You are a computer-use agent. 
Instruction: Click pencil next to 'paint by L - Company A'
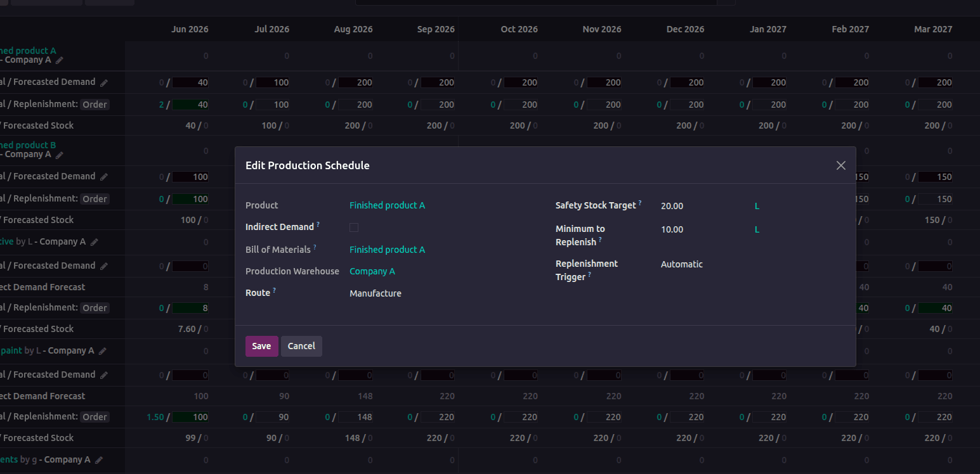pyautogui.click(x=103, y=351)
